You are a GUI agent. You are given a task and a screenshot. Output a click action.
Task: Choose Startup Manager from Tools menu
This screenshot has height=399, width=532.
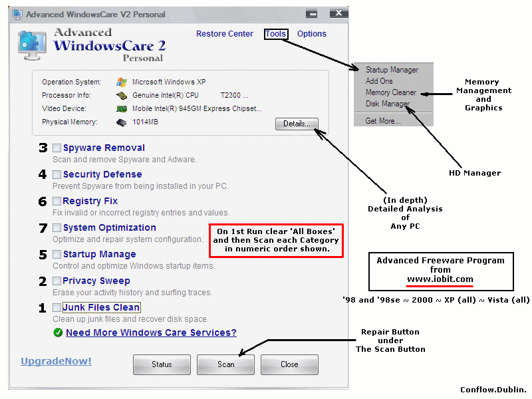point(392,70)
